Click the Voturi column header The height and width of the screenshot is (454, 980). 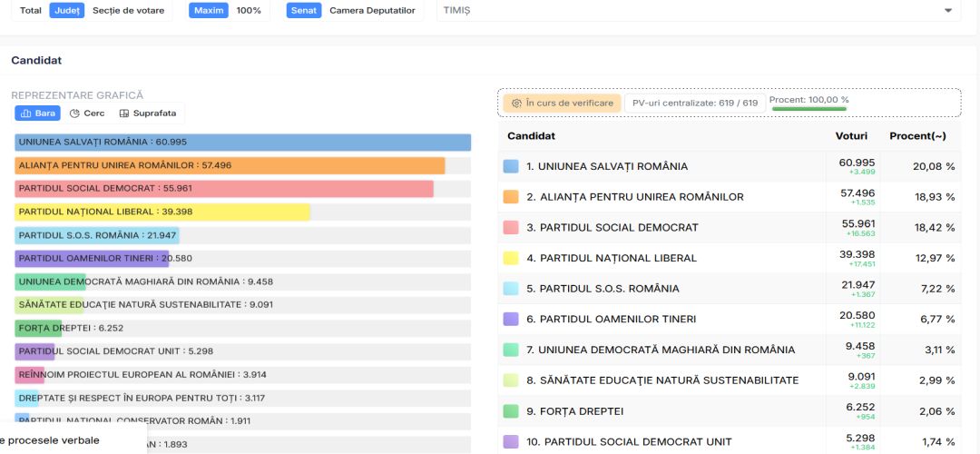851,135
